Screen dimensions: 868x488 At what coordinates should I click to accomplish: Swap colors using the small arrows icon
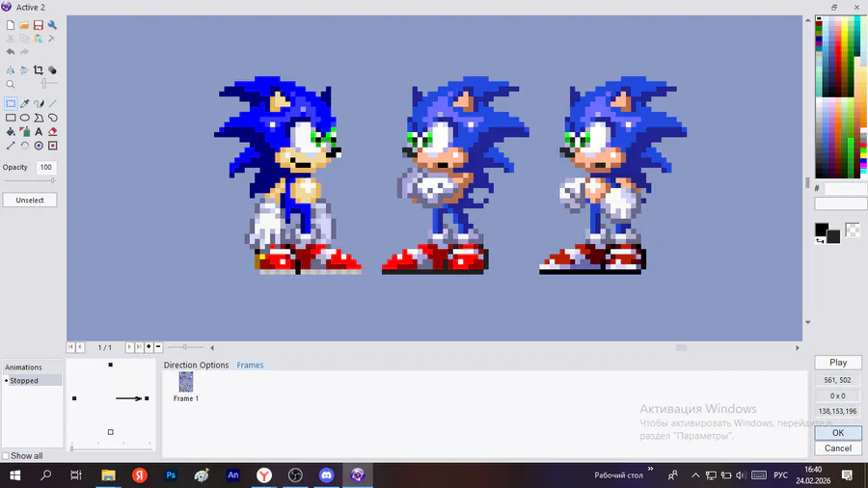pyautogui.click(x=820, y=241)
